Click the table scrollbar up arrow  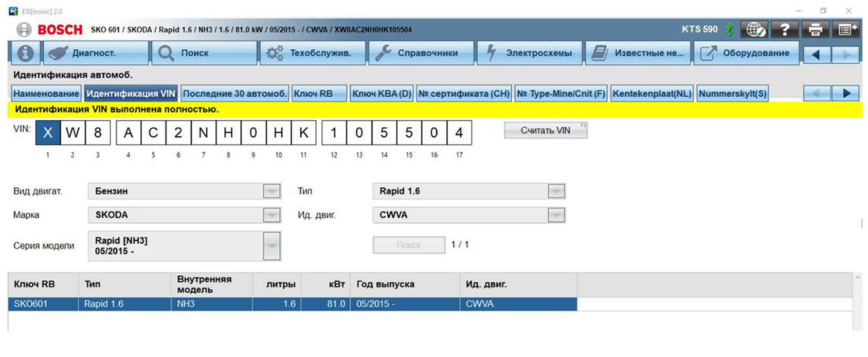859,278
